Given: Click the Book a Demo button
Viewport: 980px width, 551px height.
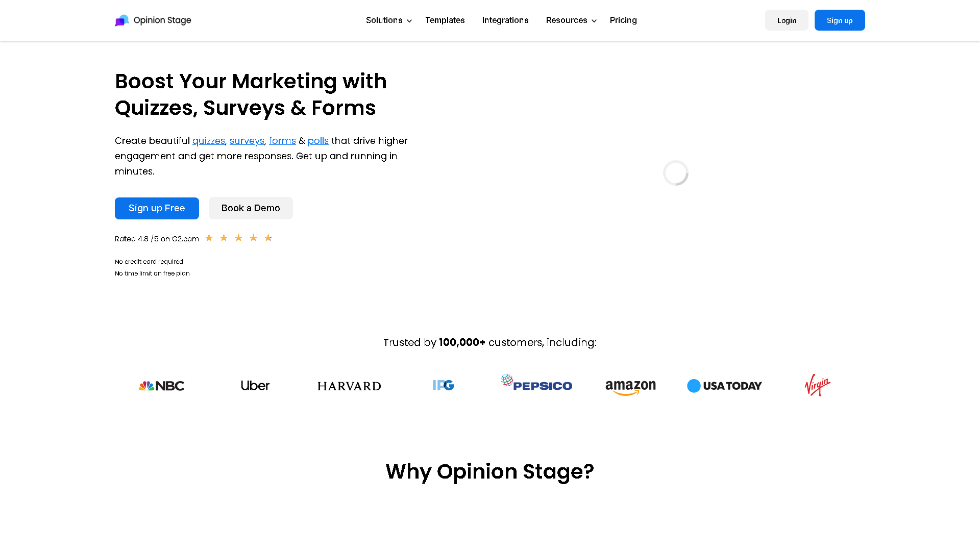Looking at the screenshot, I should (250, 208).
